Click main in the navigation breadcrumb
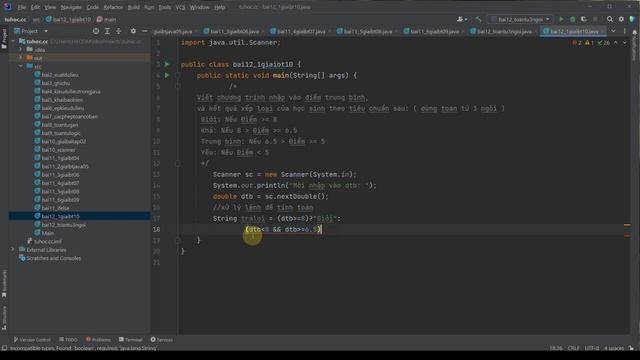Screen dimensions: 640x360 [x=107, y=19]
